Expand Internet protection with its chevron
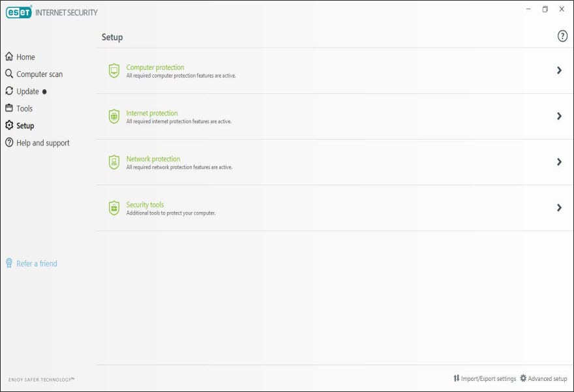This screenshot has height=392, width=574. [559, 116]
